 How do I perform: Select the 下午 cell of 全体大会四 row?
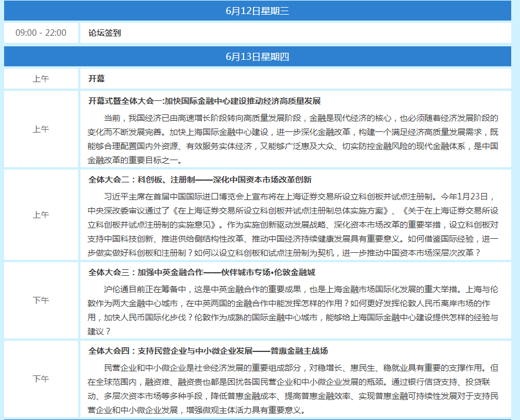41,379
